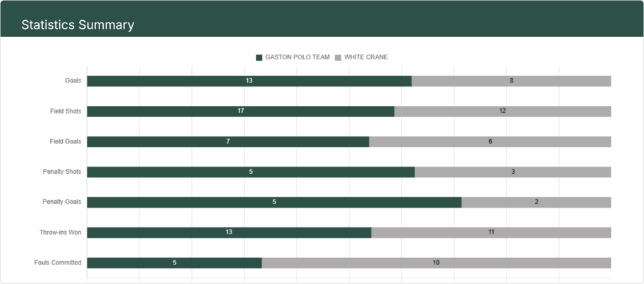Select the gray Penalty Goals bar showing 2
The width and height of the screenshot is (644, 284).
[536, 202]
